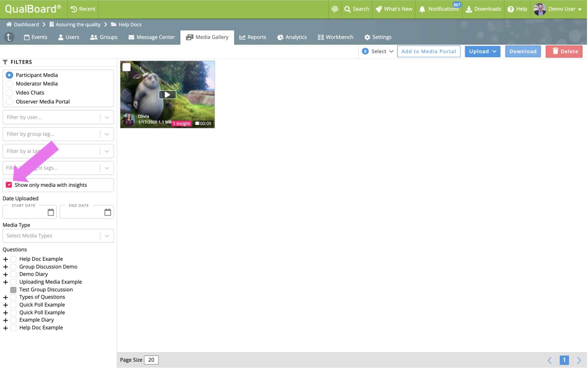The width and height of the screenshot is (588, 369).
Task: Click the Dashboard home icon
Action: [9, 24]
